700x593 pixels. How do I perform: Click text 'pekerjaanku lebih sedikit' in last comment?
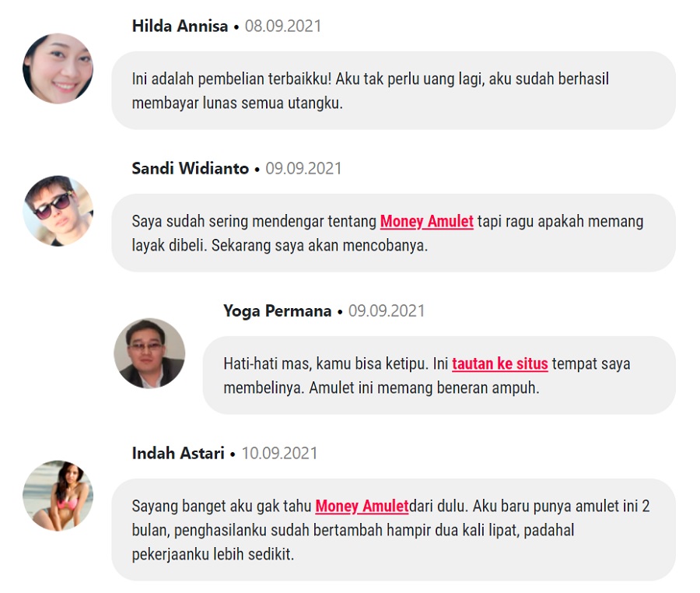[213, 554]
